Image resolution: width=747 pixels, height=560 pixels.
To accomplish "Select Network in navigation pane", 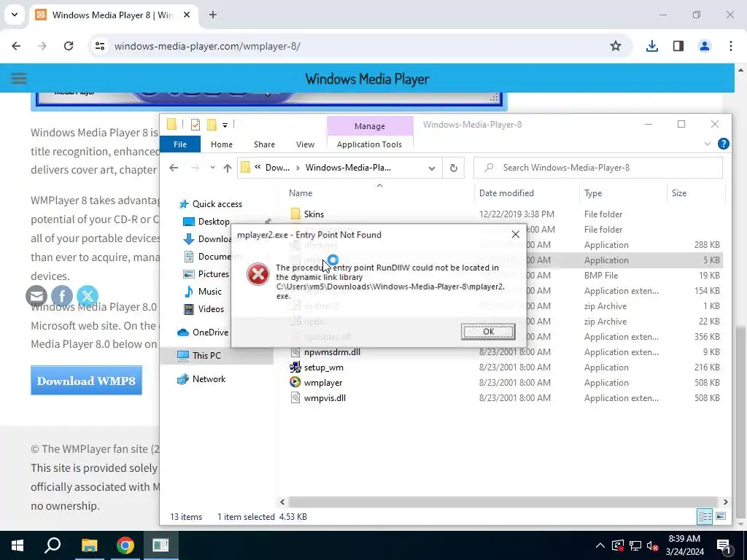I will point(209,379).
